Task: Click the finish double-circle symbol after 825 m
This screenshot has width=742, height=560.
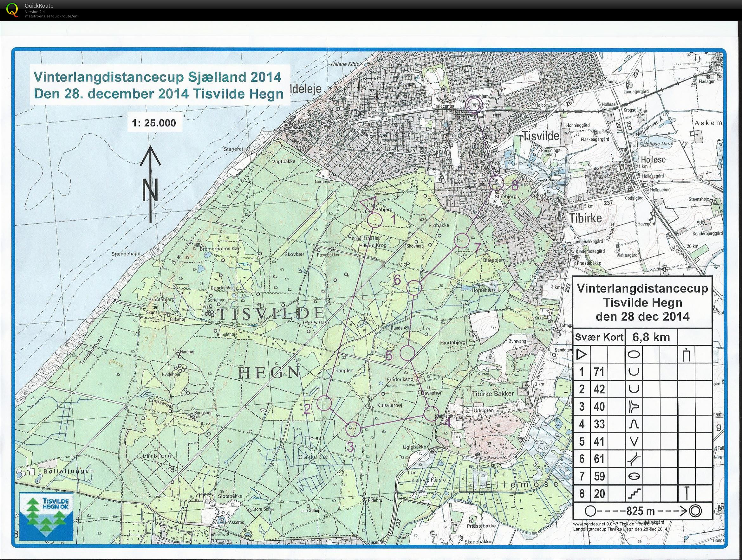Action: pyautogui.click(x=695, y=511)
